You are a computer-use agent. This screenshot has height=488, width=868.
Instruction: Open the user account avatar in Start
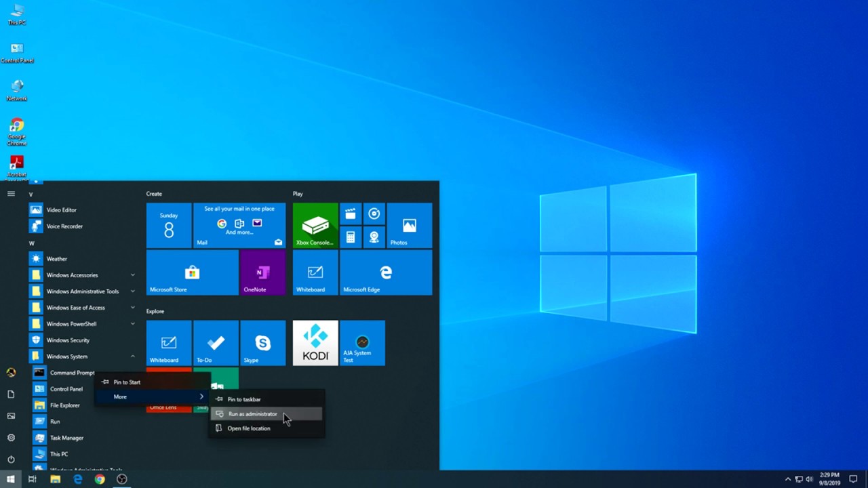11,373
